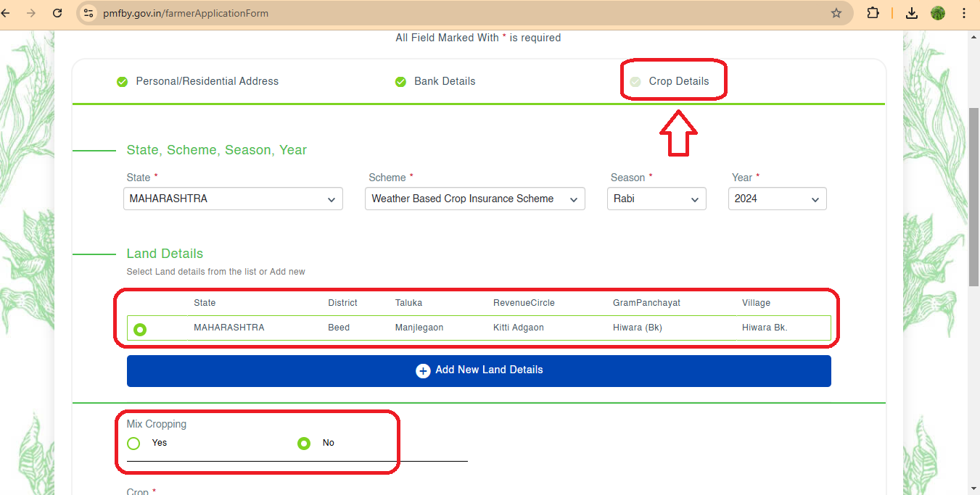Image resolution: width=980 pixels, height=495 pixels.
Task: Click Add New Land Details button
Action: tap(479, 370)
